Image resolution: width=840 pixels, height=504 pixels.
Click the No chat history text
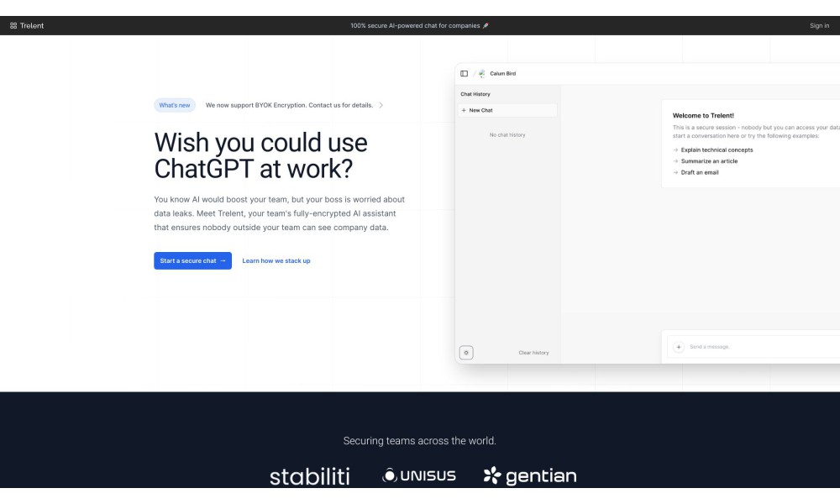507,135
